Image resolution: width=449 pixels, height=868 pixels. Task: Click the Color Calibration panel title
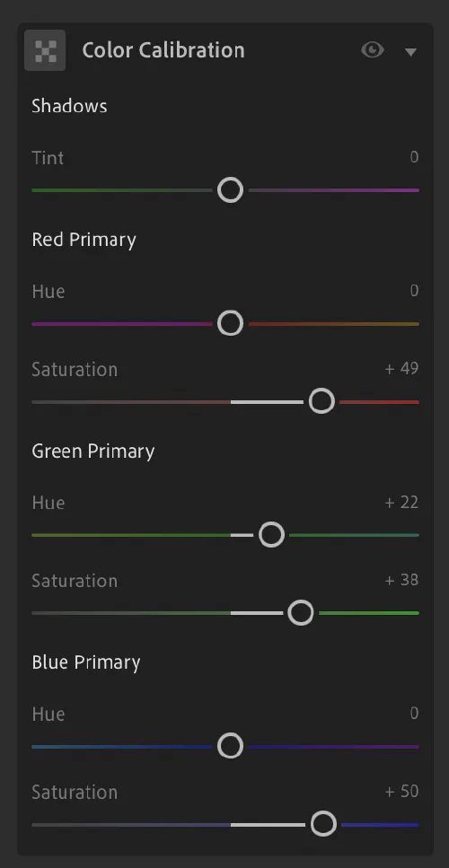coord(163,50)
